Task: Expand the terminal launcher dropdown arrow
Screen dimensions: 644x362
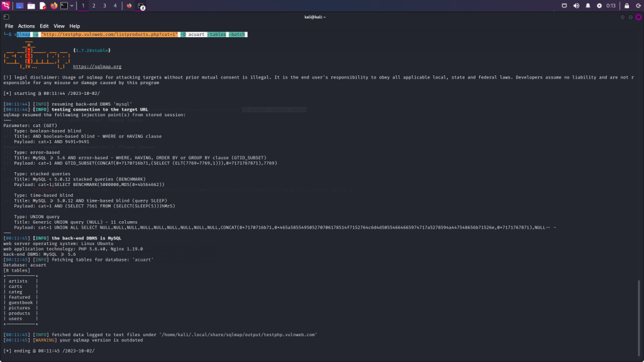Action: 72,6
